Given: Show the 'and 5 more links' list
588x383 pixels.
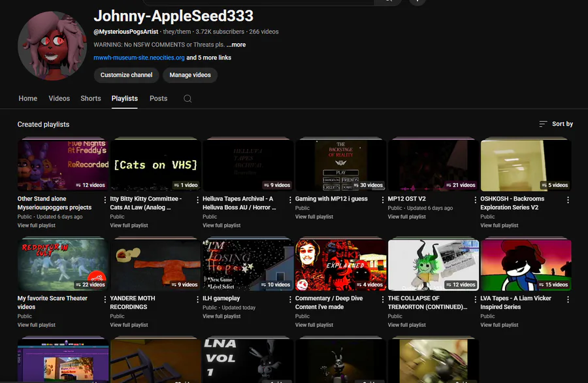Looking at the screenshot, I should pos(209,58).
